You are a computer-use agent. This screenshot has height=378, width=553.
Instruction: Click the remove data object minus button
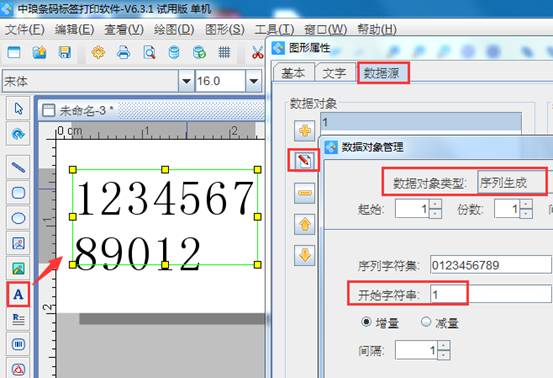pos(304,193)
